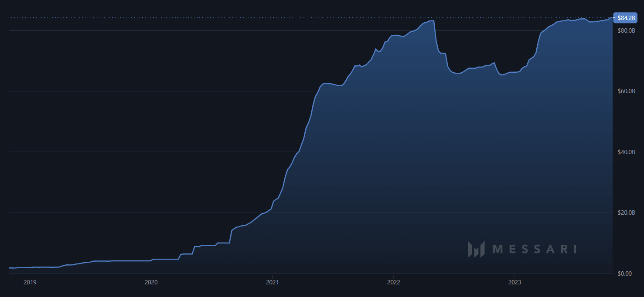644x297 pixels.
Task: Click the $0.00 y-axis label
Action: [625, 273]
